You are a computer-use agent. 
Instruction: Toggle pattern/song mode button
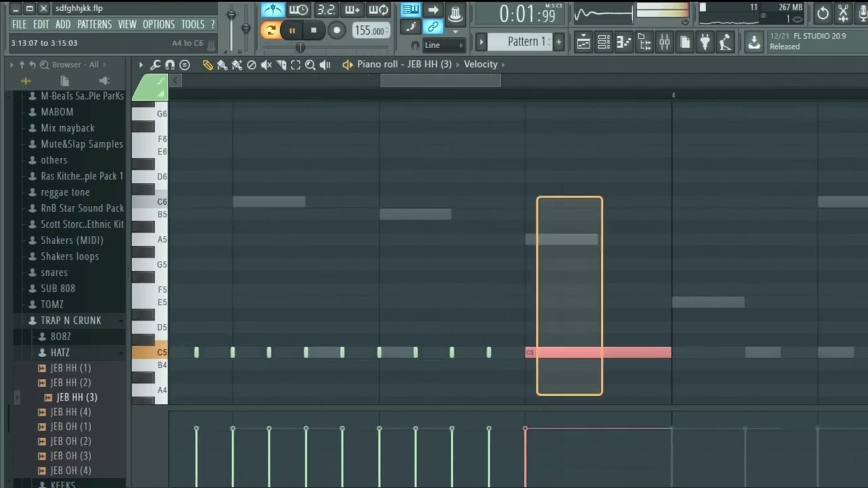270,30
